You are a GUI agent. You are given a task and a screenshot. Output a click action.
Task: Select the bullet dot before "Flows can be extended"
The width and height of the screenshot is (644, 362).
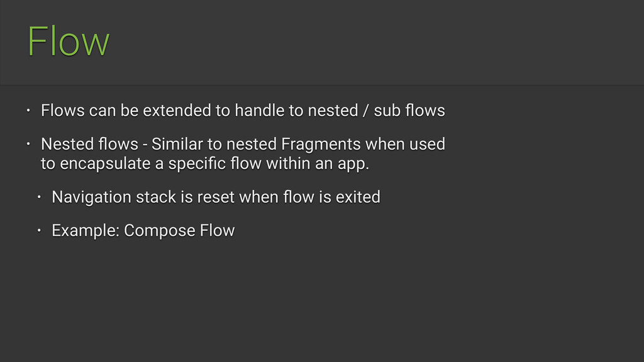[x=28, y=111]
